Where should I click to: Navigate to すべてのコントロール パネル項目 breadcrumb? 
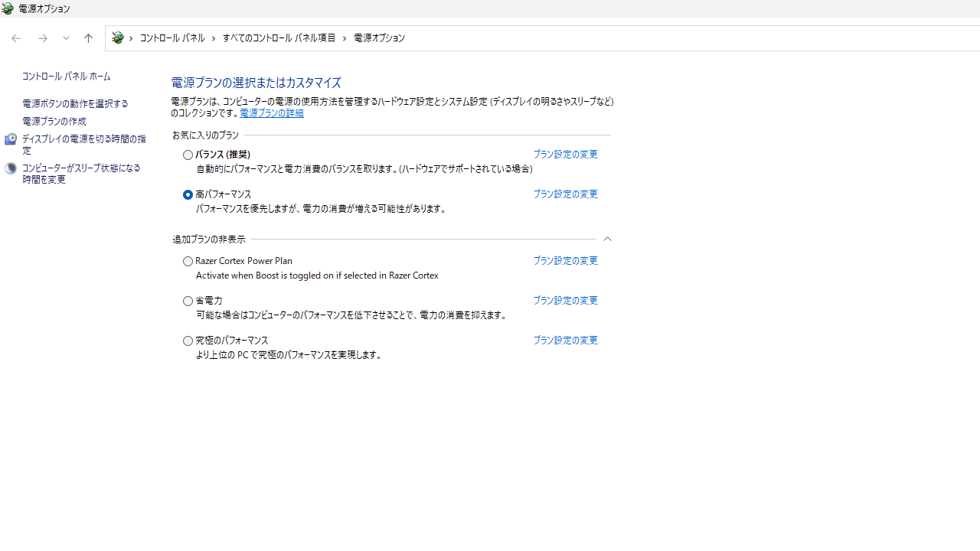[279, 38]
